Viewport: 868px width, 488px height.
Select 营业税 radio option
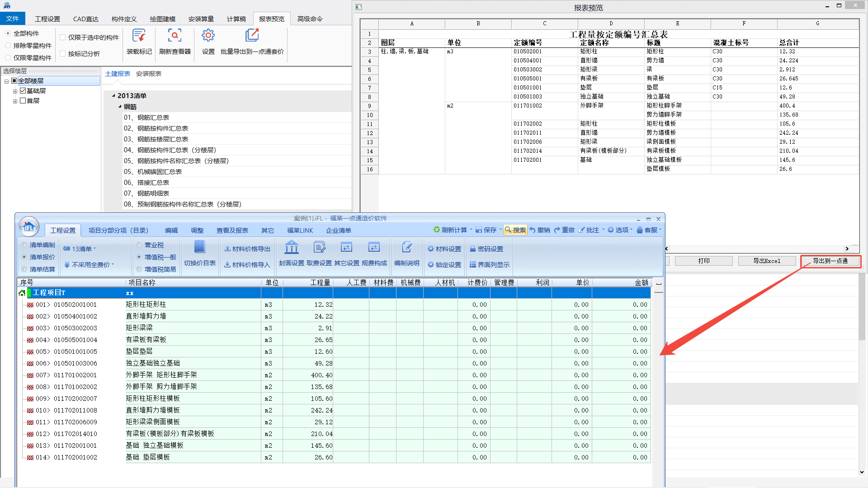pyautogui.click(x=139, y=245)
